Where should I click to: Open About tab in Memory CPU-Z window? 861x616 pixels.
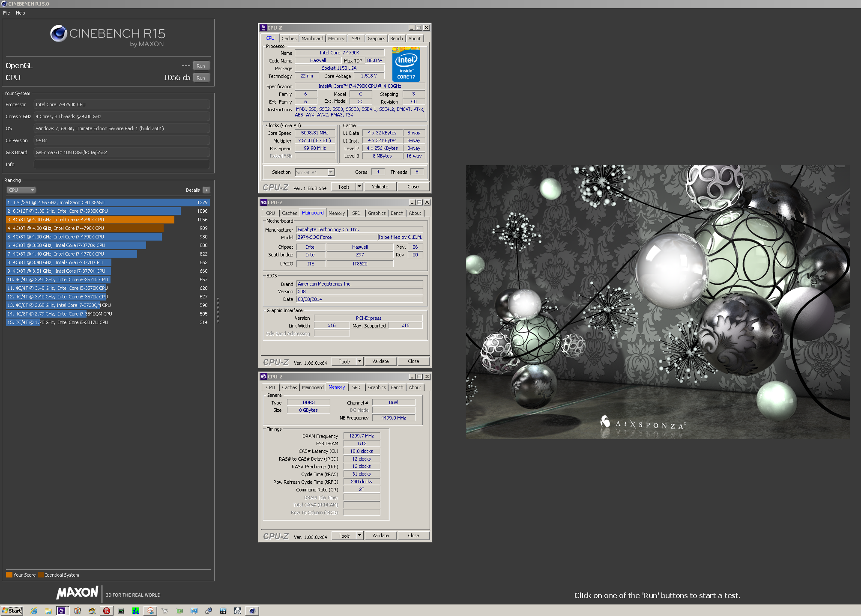click(x=415, y=387)
